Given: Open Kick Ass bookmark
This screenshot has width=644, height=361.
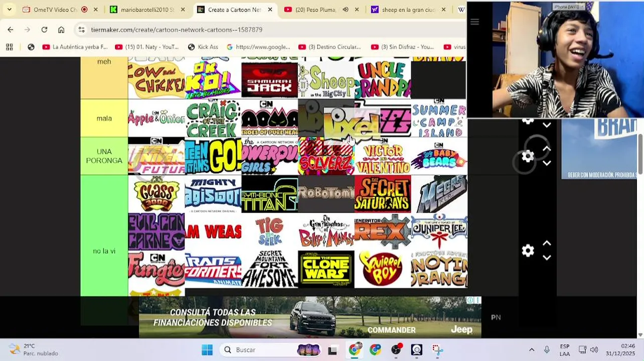Looking at the screenshot, I should pyautogui.click(x=203, y=47).
